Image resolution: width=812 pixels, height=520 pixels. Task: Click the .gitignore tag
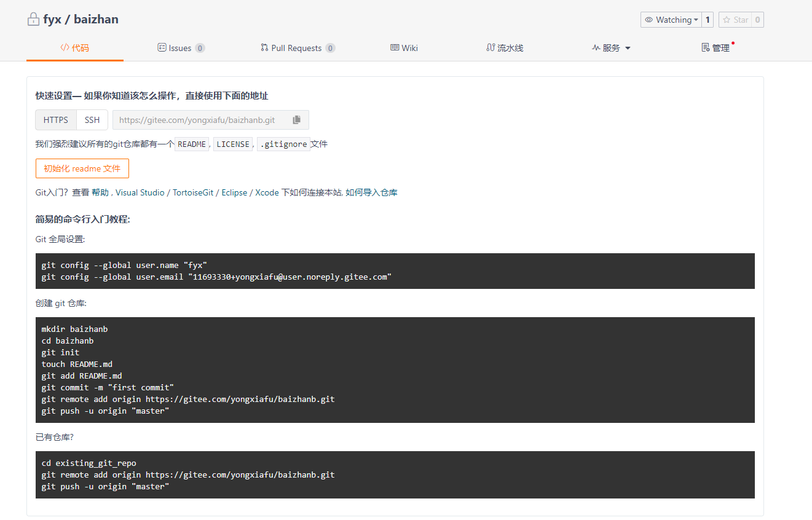pyautogui.click(x=283, y=144)
